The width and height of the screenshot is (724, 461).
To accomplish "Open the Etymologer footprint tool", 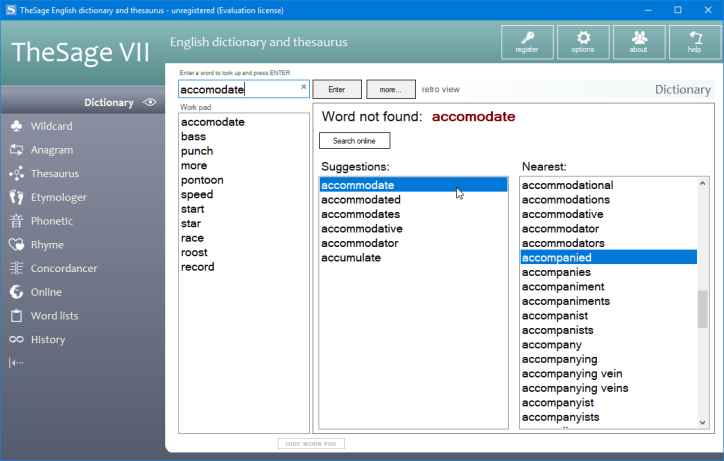I will 58,197.
